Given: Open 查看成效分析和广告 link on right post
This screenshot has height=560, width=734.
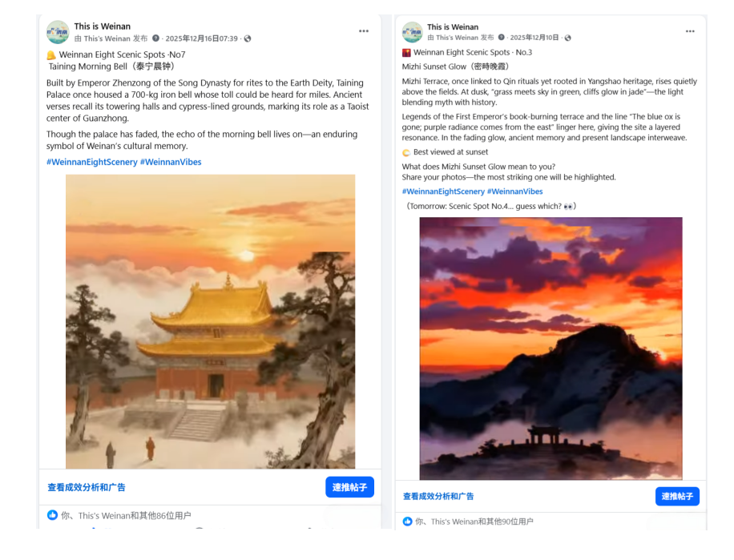Looking at the screenshot, I should point(438,497).
